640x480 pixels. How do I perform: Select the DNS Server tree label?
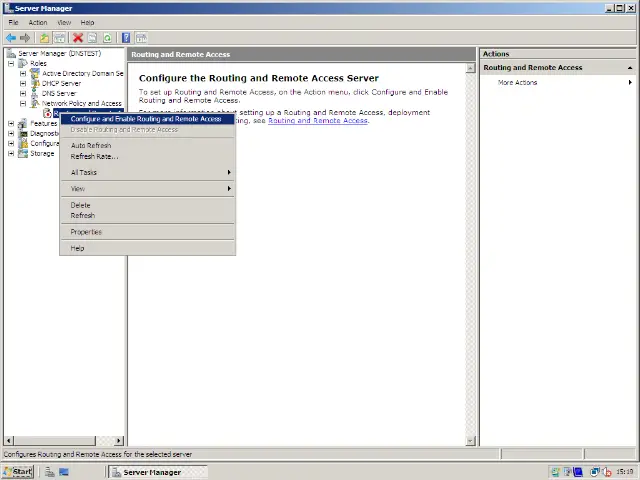point(59,93)
